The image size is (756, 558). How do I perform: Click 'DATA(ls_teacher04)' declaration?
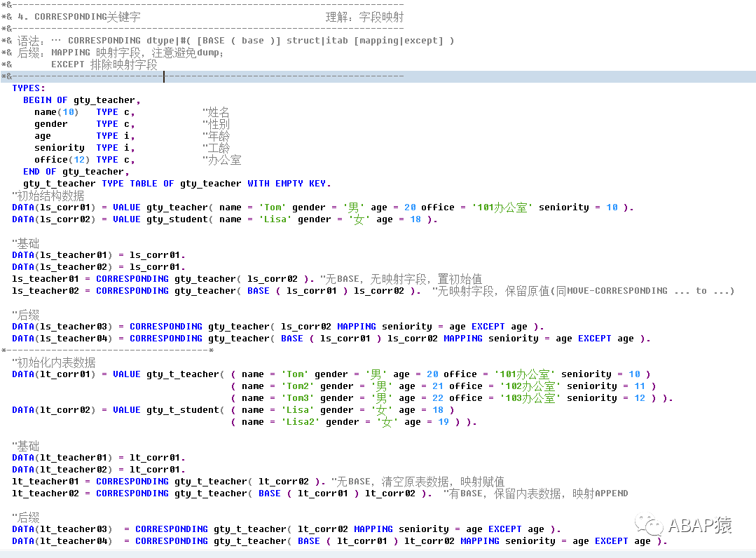click(x=62, y=339)
